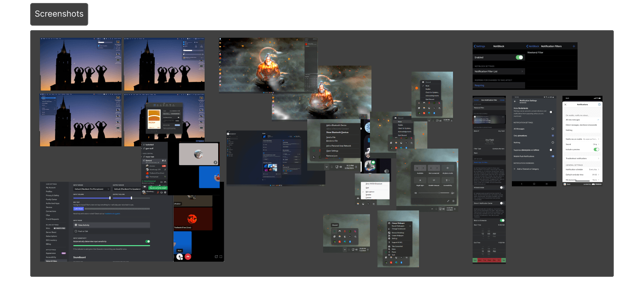This screenshot has width=644, height=307.
Task: Unmute via the red muted microphone icon
Action: (158, 192)
